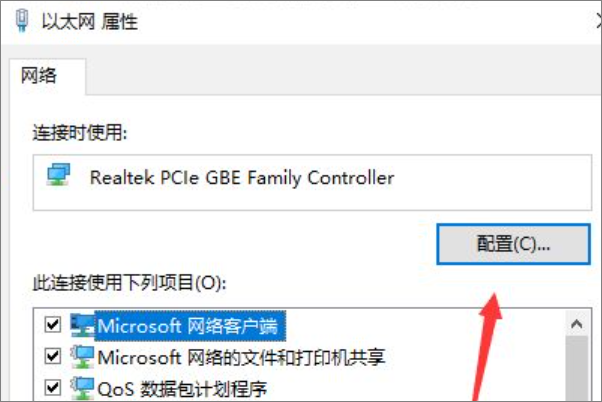Select the Microsoft 网络客户端 list entry
602x402 pixels.
pyautogui.click(x=187, y=326)
